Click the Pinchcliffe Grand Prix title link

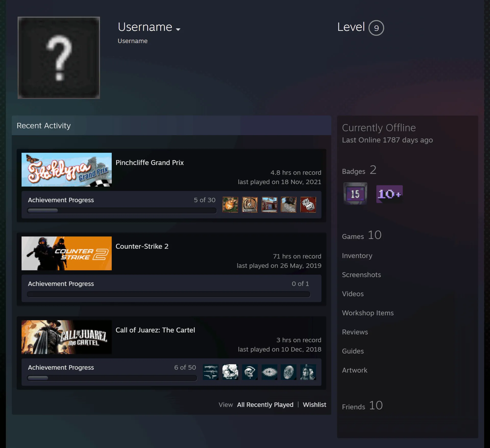(150, 162)
